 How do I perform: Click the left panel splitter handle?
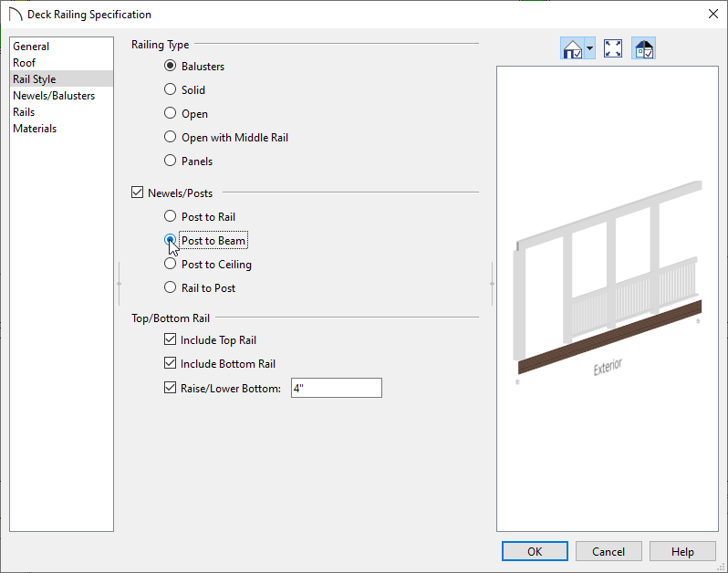pos(120,283)
